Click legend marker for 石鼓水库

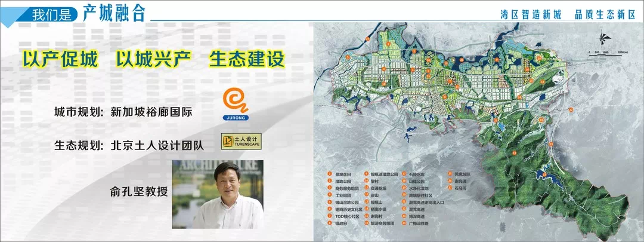403,174
